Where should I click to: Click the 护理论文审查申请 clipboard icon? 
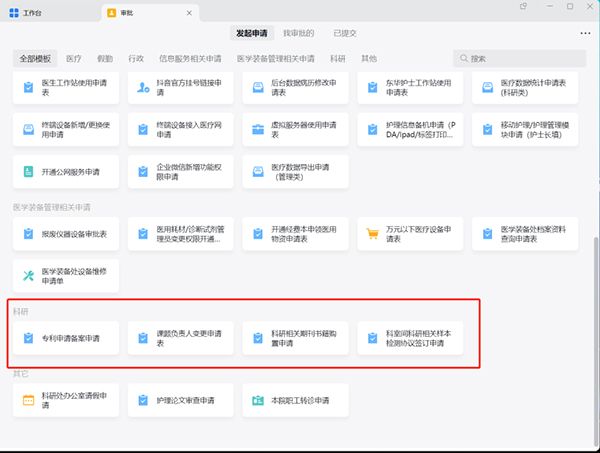click(x=143, y=400)
